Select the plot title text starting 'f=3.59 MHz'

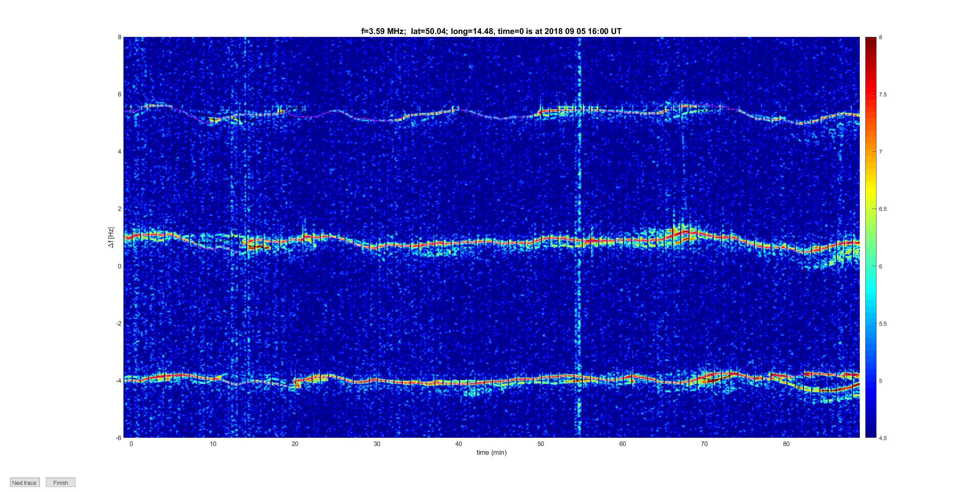(x=491, y=31)
